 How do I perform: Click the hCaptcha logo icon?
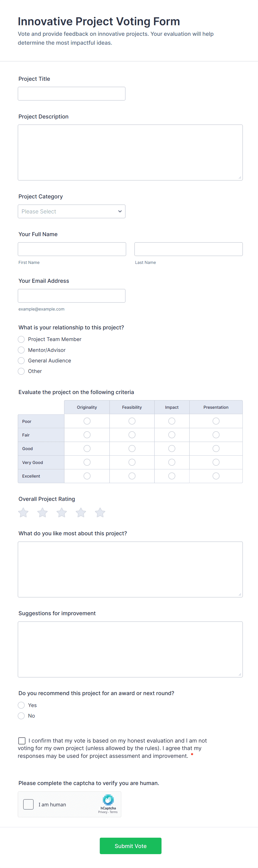point(108,800)
